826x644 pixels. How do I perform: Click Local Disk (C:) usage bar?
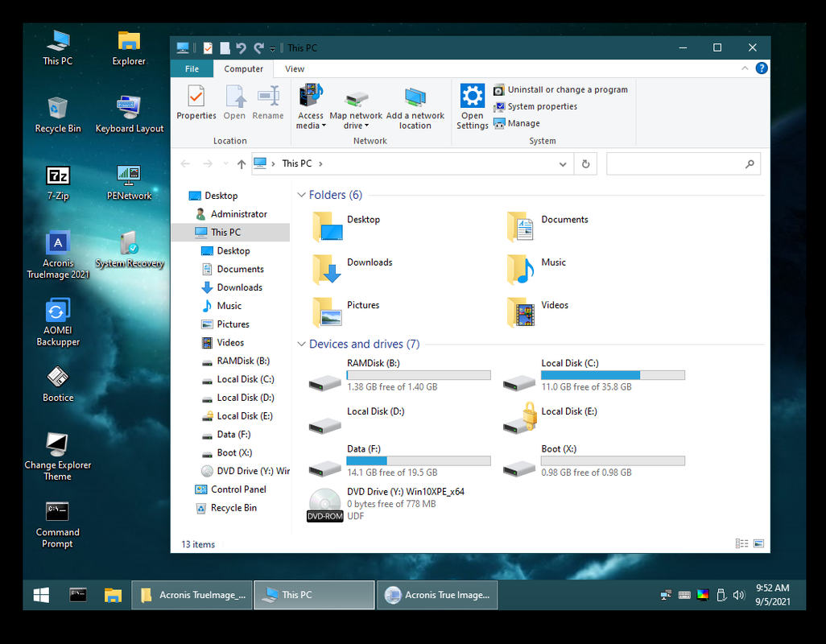(x=613, y=375)
